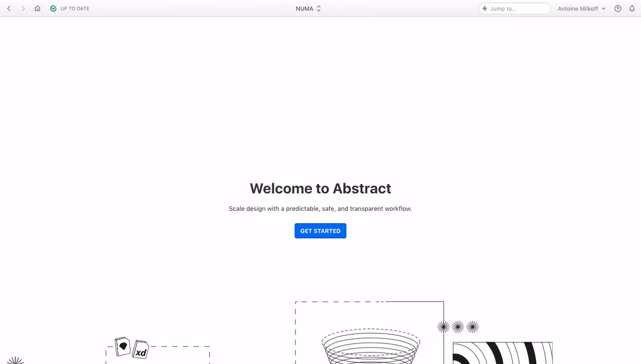Click the Scale design workflow tagline
Viewport: 641px width, 364px height.
click(320, 209)
